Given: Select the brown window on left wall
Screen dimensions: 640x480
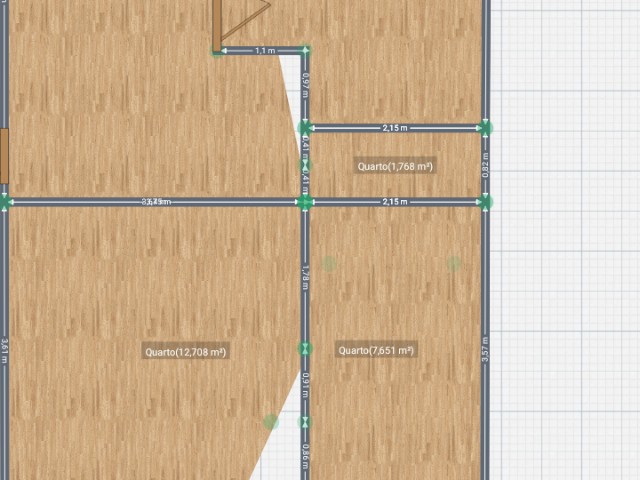Looking at the screenshot, I should [x=4, y=156].
